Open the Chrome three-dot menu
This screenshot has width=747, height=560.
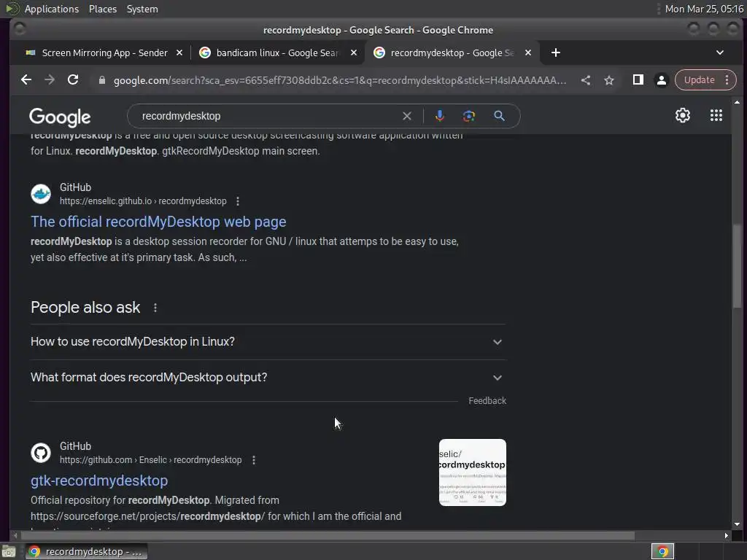727,80
